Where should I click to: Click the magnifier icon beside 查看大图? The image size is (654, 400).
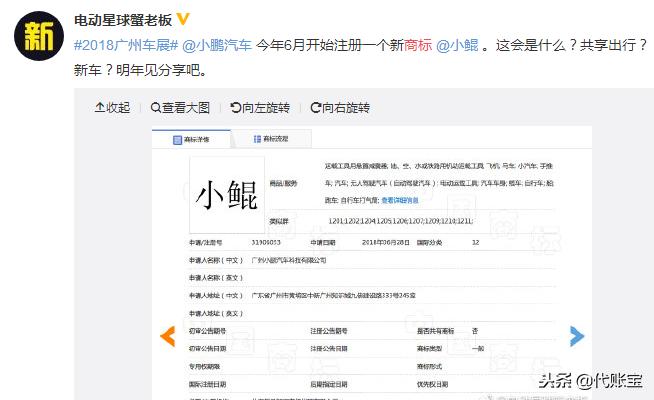pyautogui.click(x=156, y=108)
